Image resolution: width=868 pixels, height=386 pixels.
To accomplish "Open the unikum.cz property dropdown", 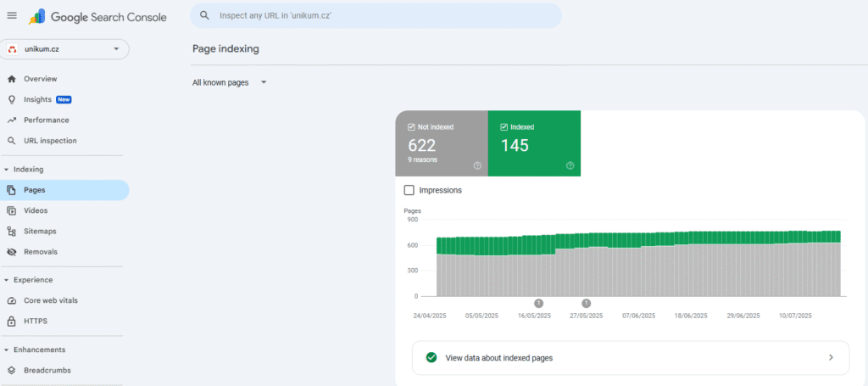I will pyautogui.click(x=64, y=49).
